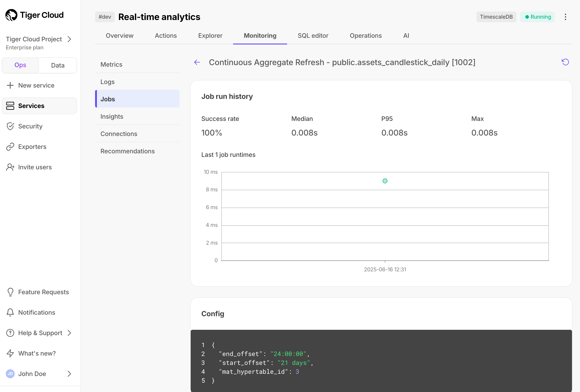The height and width of the screenshot is (392, 580).
Task: Click the Median 0.008s value
Action: click(304, 133)
